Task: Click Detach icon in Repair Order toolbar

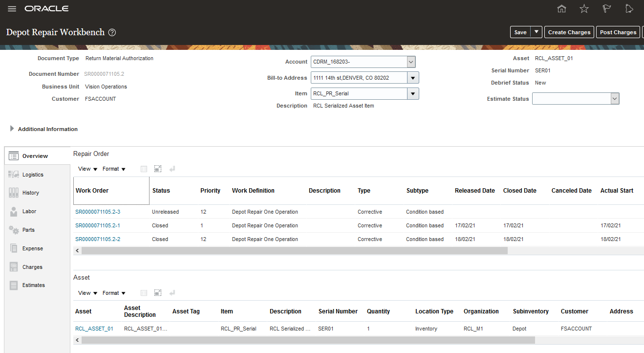Action: [157, 169]
